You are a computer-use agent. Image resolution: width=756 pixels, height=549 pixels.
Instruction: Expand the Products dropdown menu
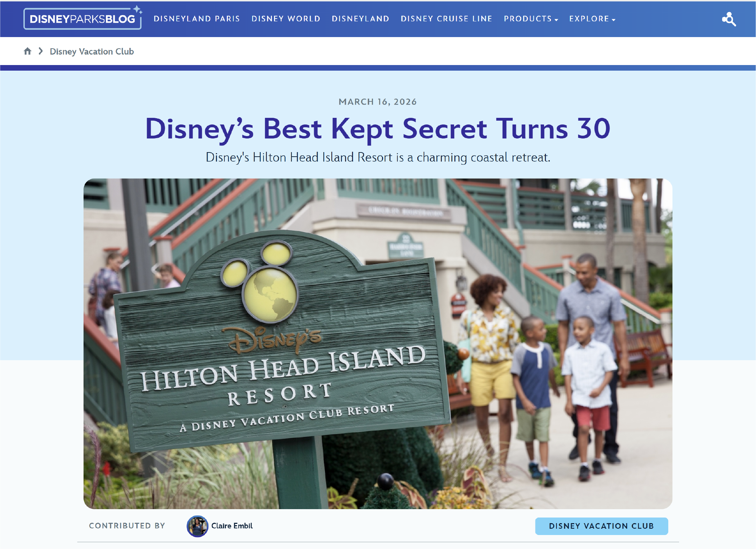[531, 19]
